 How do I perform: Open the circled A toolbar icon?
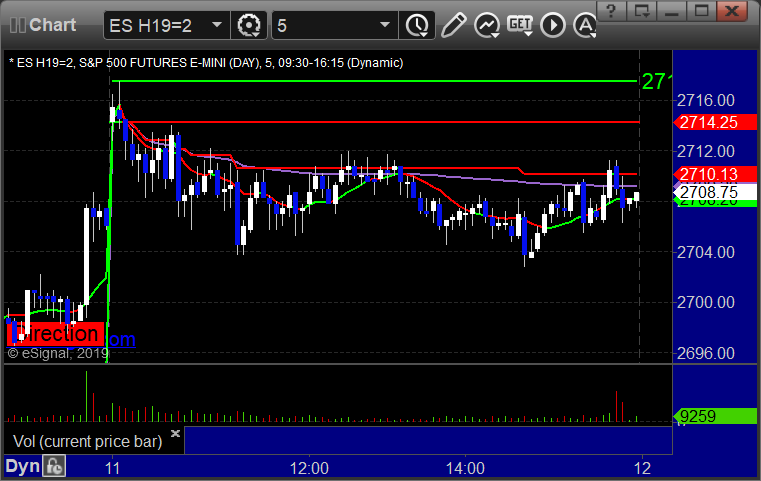[x=585, y=25]
